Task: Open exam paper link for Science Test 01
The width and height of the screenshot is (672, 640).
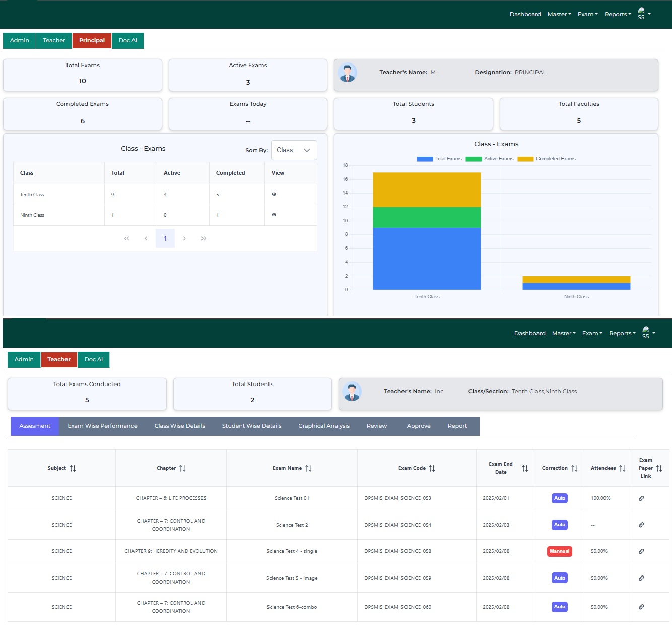Action: 641,498
